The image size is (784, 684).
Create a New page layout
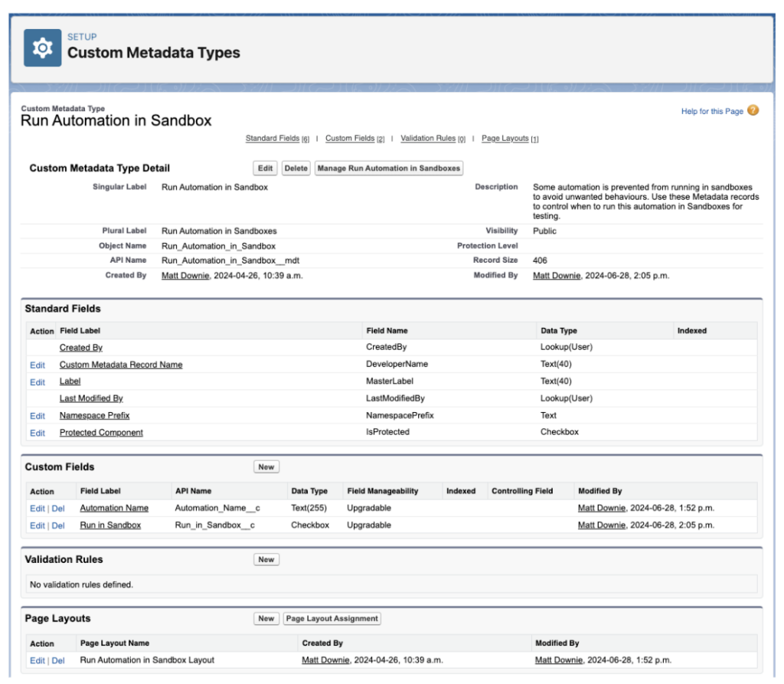pyautogui.click(x=266, y=618)
